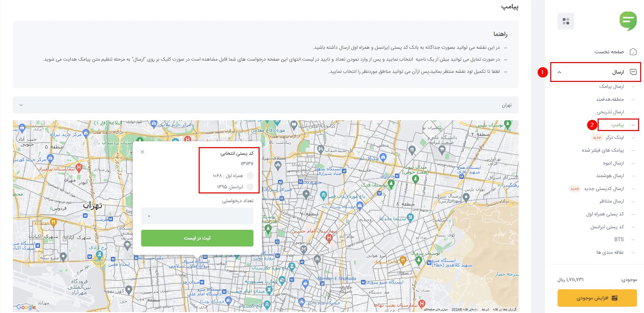
Task: Click map terms link شرایط
Action: coord(485,309)
